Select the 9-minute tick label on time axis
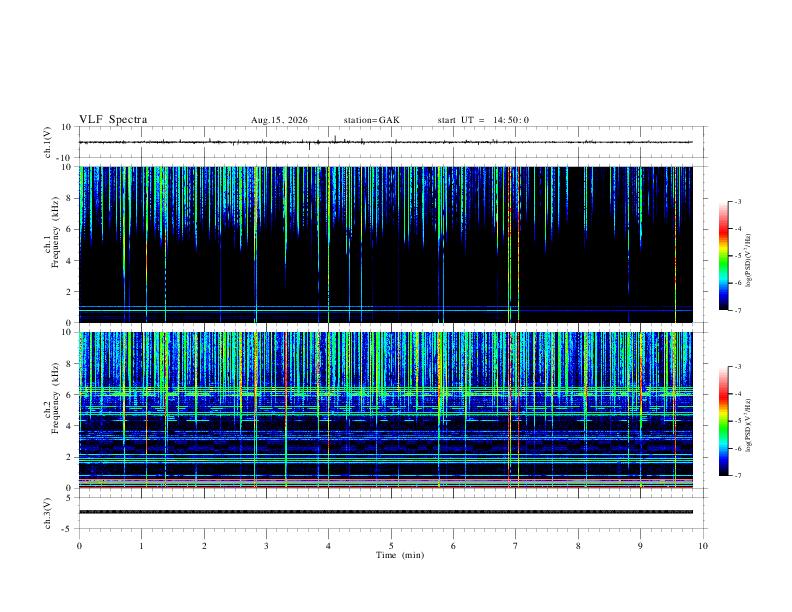The height and width of the screenshot is (612, 792). pyautogui.click(x=640, y=546)
